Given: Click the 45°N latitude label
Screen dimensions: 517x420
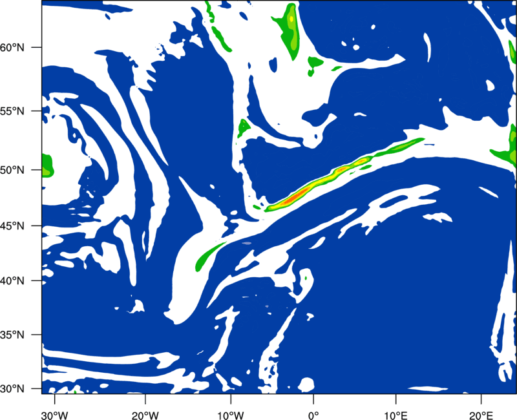Looking at the screenshot, I should (12, 226).
